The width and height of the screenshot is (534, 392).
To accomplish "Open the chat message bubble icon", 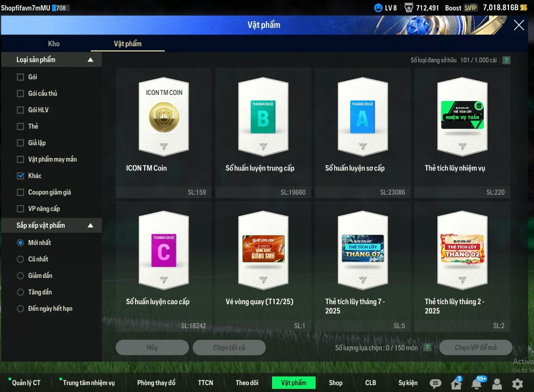I will 435,384.
